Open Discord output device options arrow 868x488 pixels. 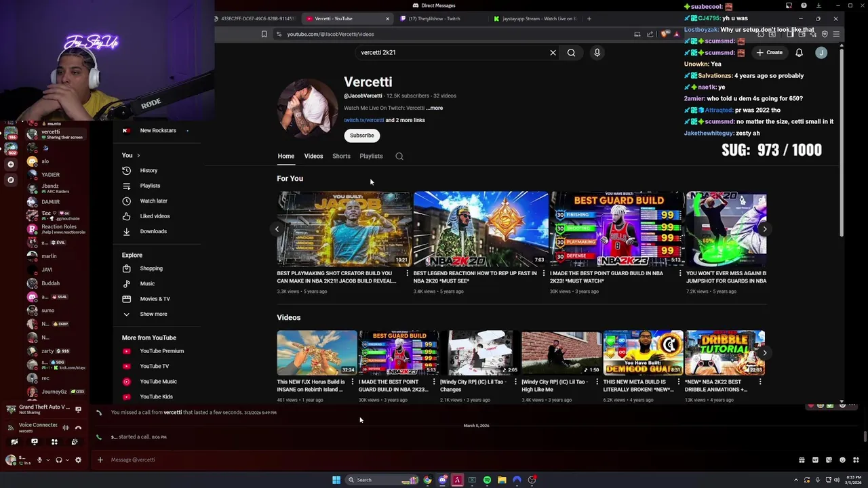pyautogui.click(x=67, y=460)
